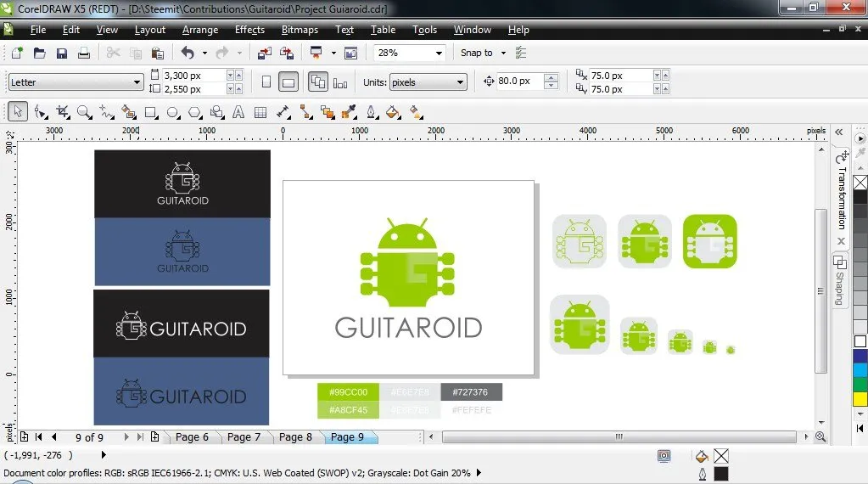Activate the Zoom magnifier tool
The image size is (868, 484).
pos(84,112)
